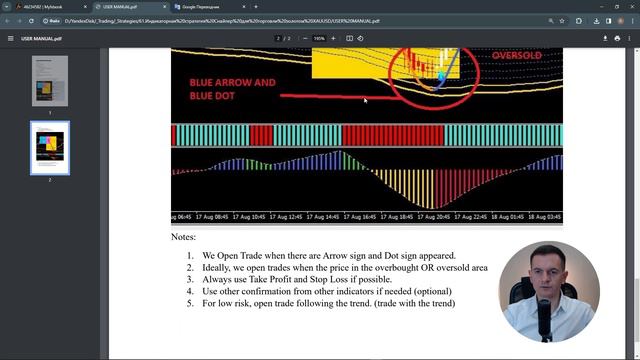Click note 'Ideally, we open trades when the price'
The image size is (640, 360).
(x=345, y=268)
